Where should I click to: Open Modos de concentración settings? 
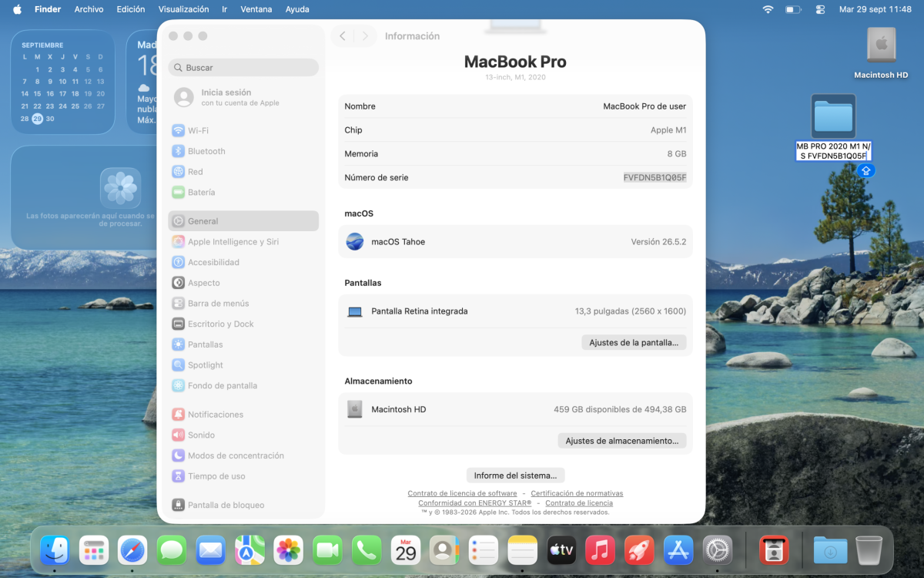click(x=243, y=455)
